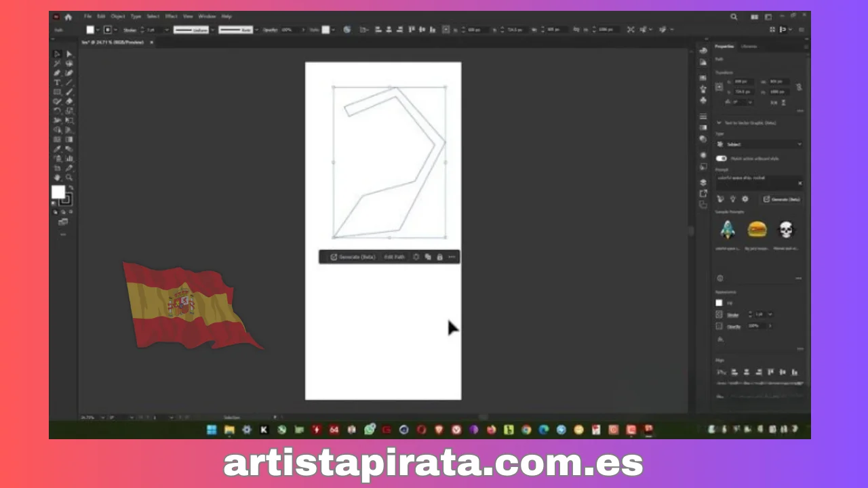The height and width of the screenshot is (488, 868).
Task: Click Edit Path in the contextual task bar
Action: pos(394,257)
